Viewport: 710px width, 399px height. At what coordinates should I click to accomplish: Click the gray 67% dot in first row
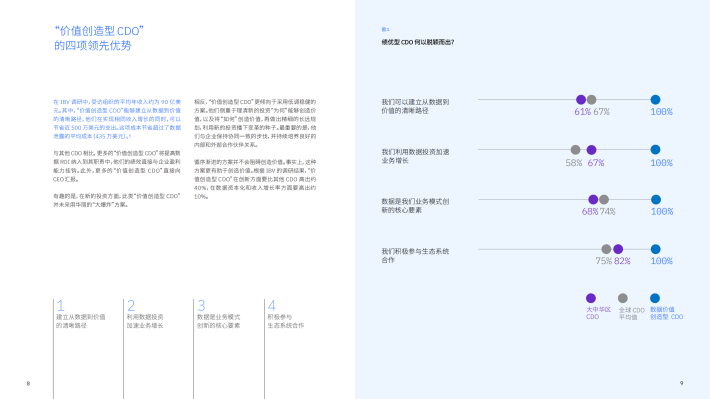(591, 100)
